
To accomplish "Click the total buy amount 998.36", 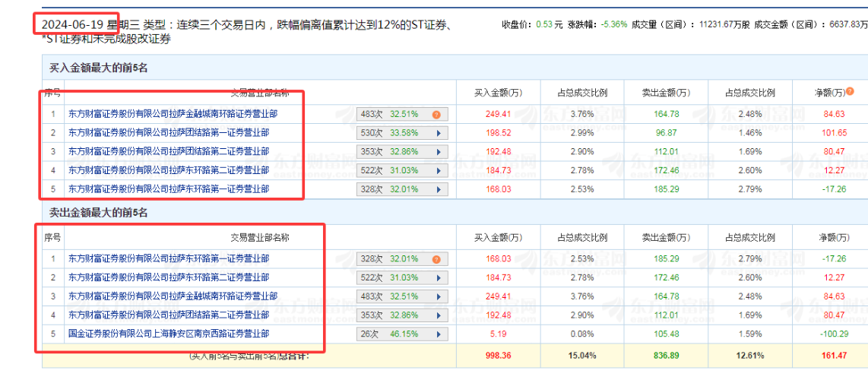I will click(498, 355).
